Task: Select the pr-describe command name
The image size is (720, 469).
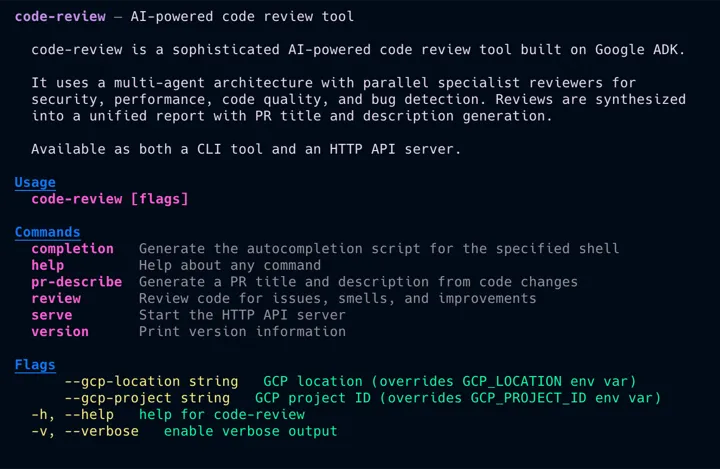Action: click(76, 282)
